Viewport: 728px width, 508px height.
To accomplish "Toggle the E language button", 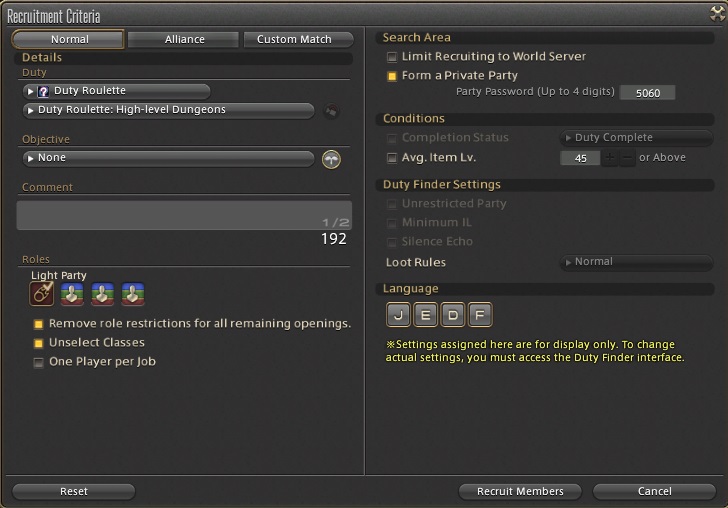I will [425, 315].
